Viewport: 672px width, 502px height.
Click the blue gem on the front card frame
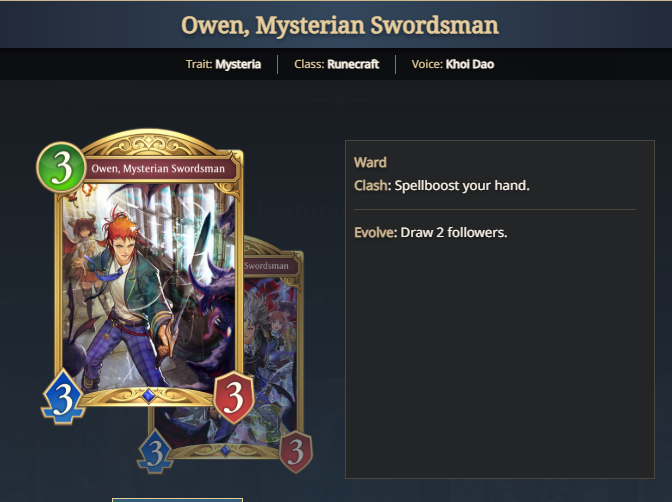point(148,395)
